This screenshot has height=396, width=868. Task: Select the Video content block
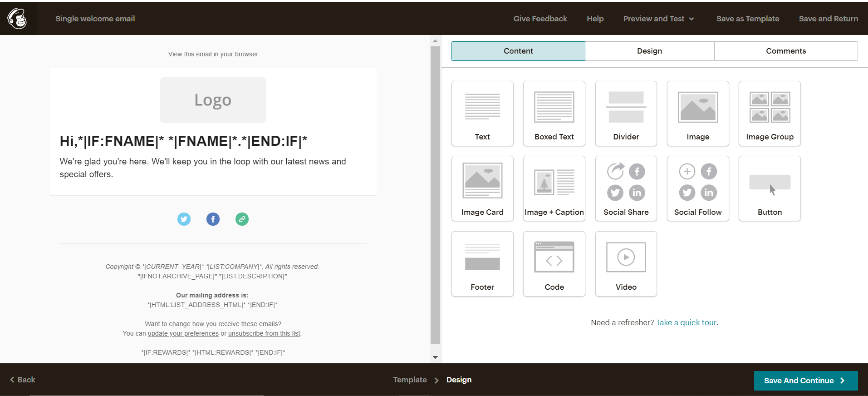point(626,264)
